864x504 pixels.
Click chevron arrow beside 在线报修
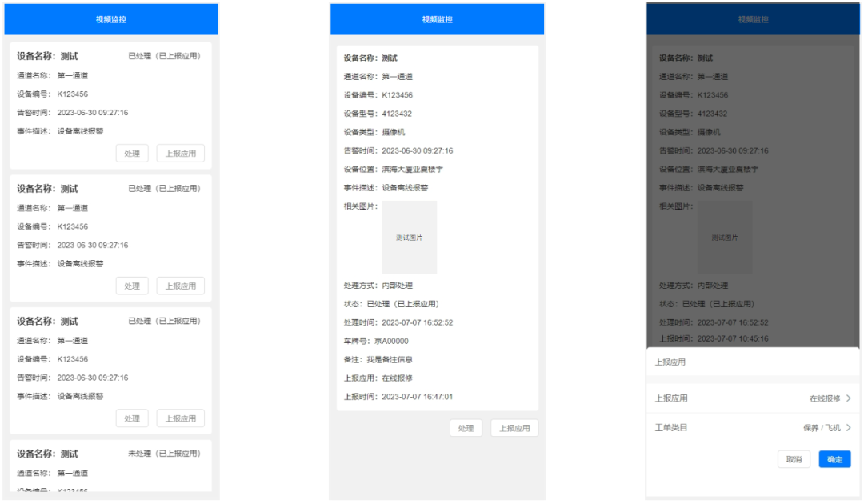point(848,398)
